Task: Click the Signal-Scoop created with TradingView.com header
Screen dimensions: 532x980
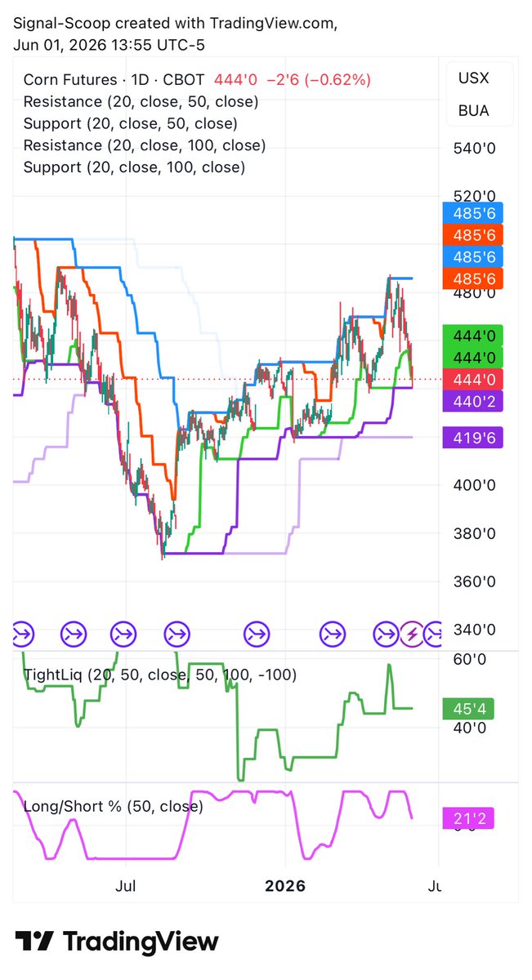Action: point(176,24)
